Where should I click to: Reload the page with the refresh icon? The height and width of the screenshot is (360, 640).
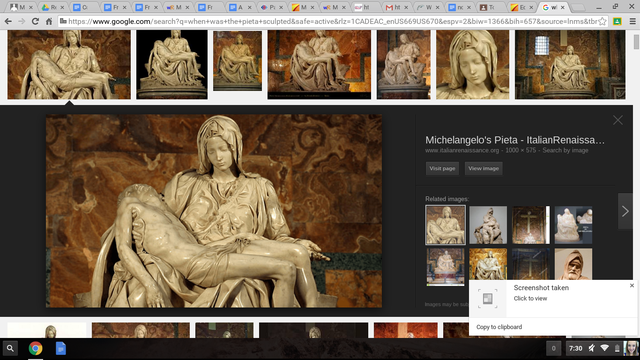[35, 21]
